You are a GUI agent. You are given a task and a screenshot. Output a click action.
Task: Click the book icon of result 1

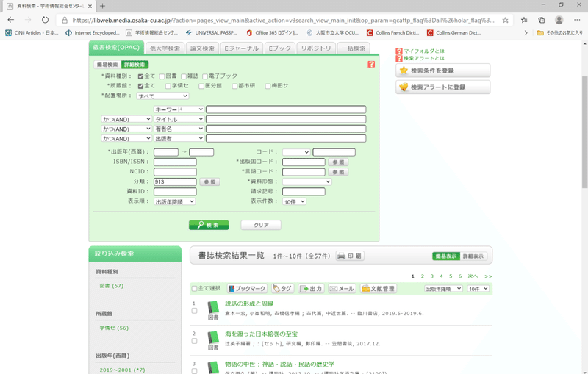tap(213, 307)
